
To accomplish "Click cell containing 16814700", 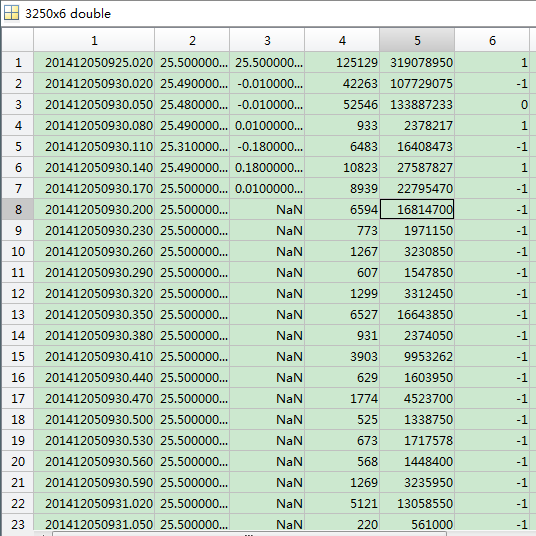I will click(417, 209).
